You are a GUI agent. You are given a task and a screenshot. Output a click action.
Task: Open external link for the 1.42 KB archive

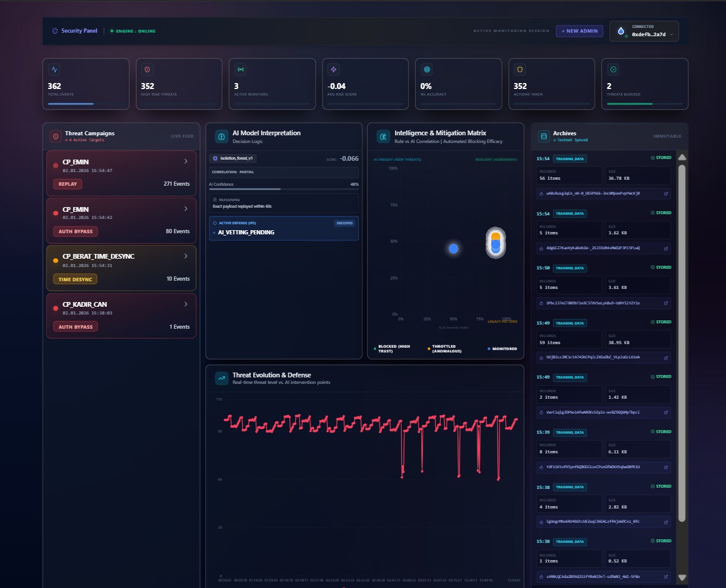[x=665, y=412]
